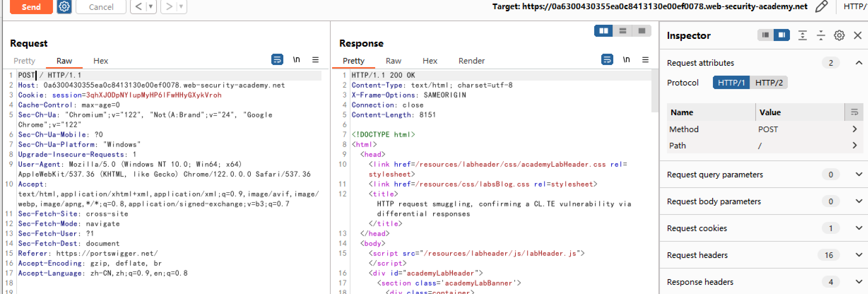
Task: Expand all Inspector sections icon
Action: [803, 35]
